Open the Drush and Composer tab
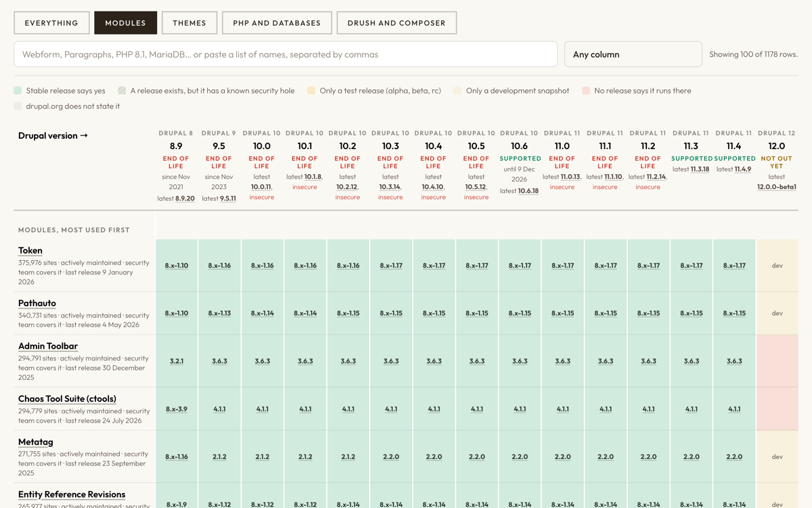 (397, 23)
